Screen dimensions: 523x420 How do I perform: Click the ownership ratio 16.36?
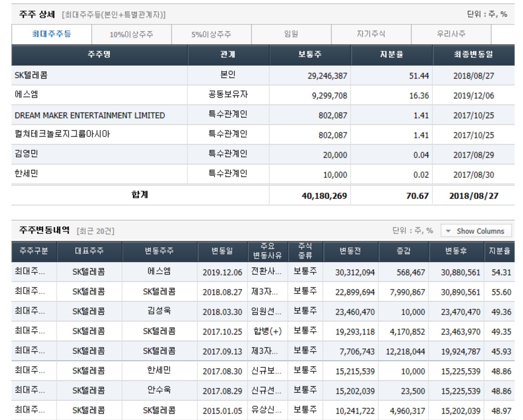click(419, 96)
